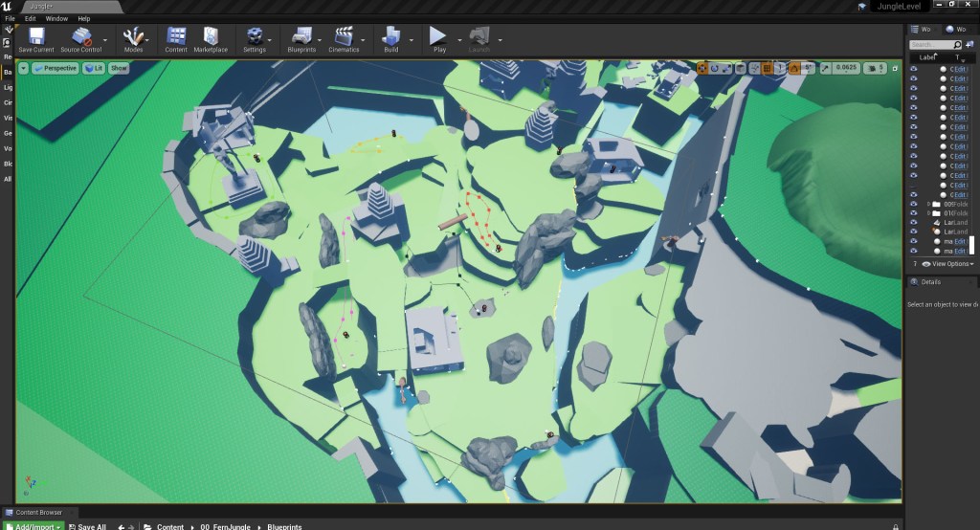
Task: Switch to the Content Browser tab
Action: (x=36, y=513)
